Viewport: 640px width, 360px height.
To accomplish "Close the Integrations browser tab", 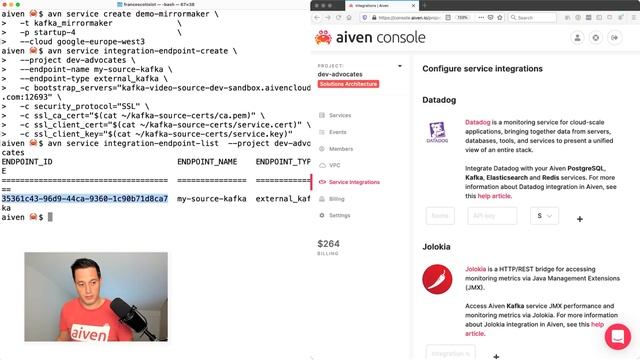I will [x=413, y=6].
